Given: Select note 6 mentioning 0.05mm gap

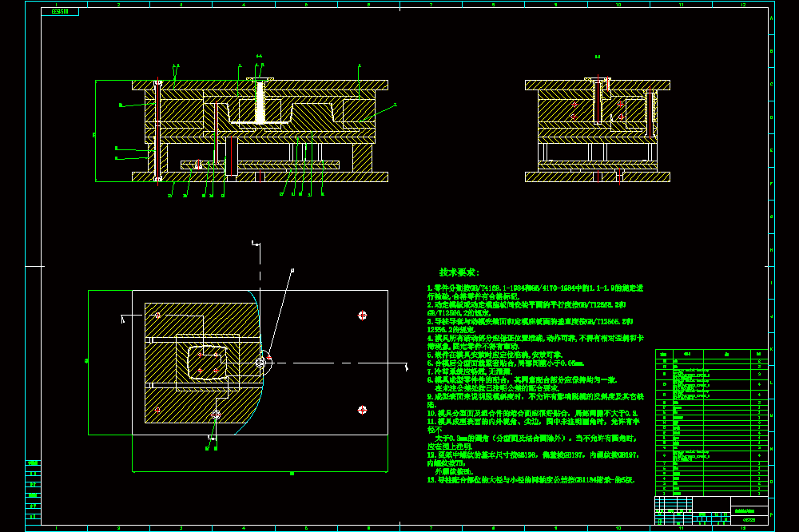Looking at the screenshot, I should [x=506, y=363].
